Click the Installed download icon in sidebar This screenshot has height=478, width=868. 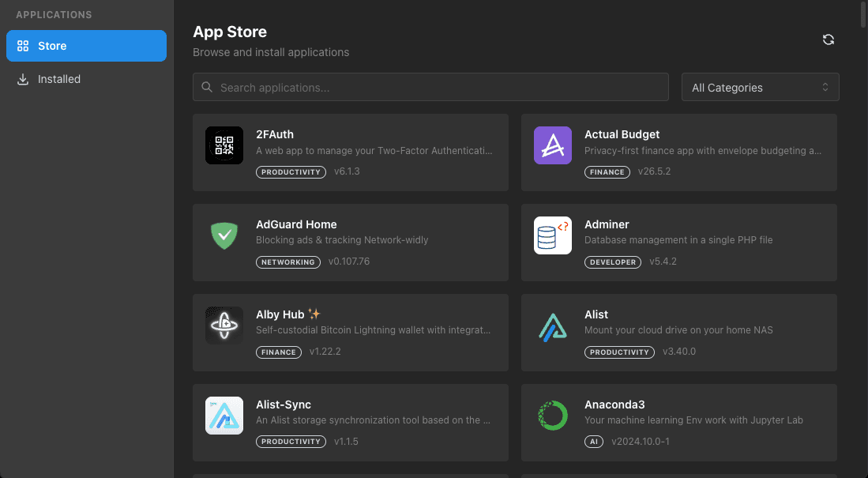(23, 79)
